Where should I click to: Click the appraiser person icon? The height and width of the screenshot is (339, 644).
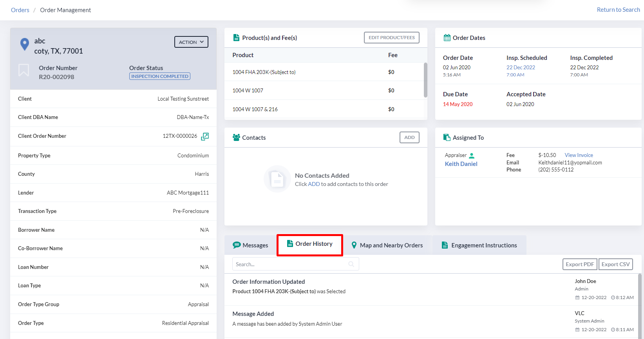pyautogui.click(x=472, y=155)
